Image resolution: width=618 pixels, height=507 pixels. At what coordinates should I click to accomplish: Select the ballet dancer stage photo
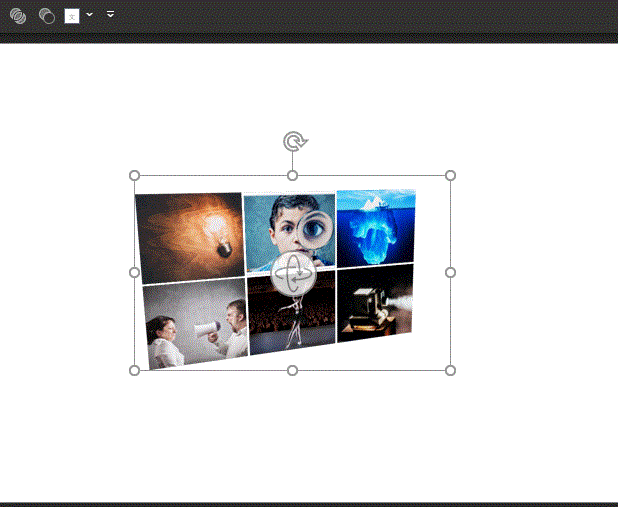click(292, 315)
